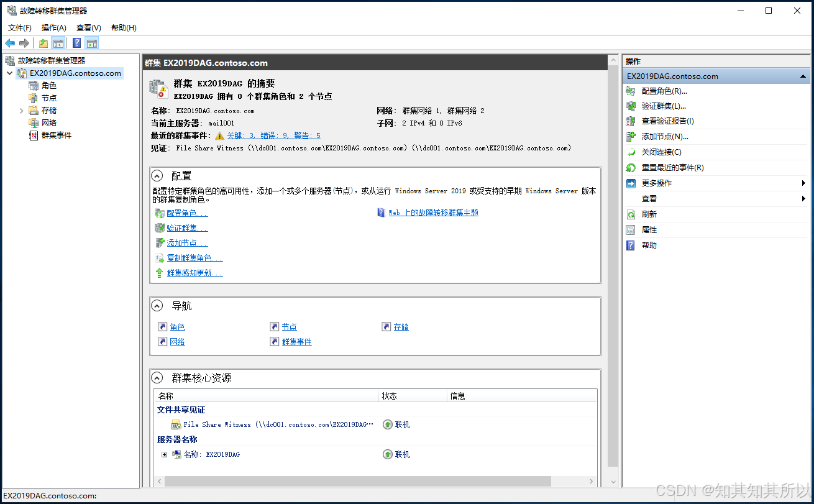Open the 帮助(H) menu
The width and height of the screenshot is (814, 504).
point(124,27)
